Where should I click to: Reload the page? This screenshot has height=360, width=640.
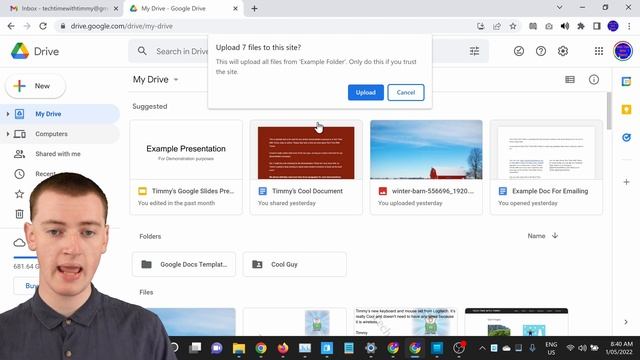43,26
